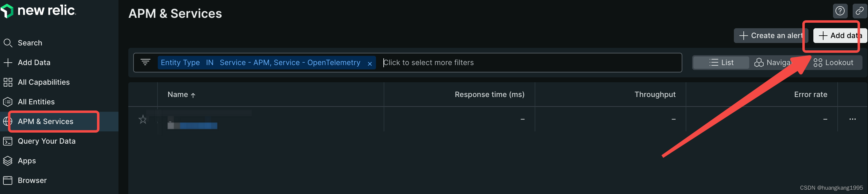Select the Apps sidebar icon
The image size is (868, 194).
[7, 161]
